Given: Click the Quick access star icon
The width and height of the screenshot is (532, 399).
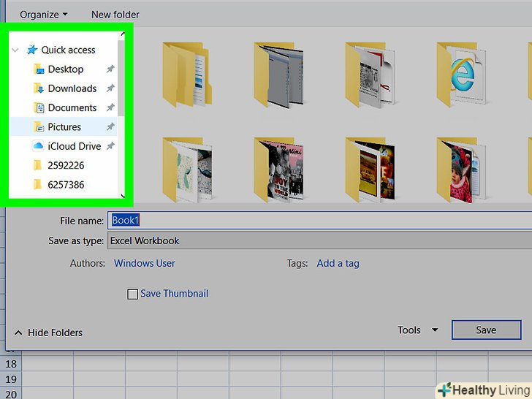Looking at the screenshot, I should pos(31,50).
